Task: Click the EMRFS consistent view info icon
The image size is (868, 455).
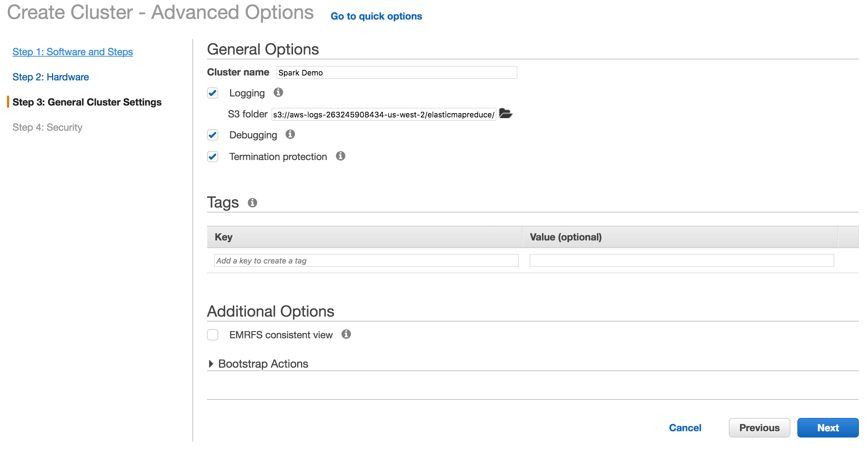Action: (346, 334)
